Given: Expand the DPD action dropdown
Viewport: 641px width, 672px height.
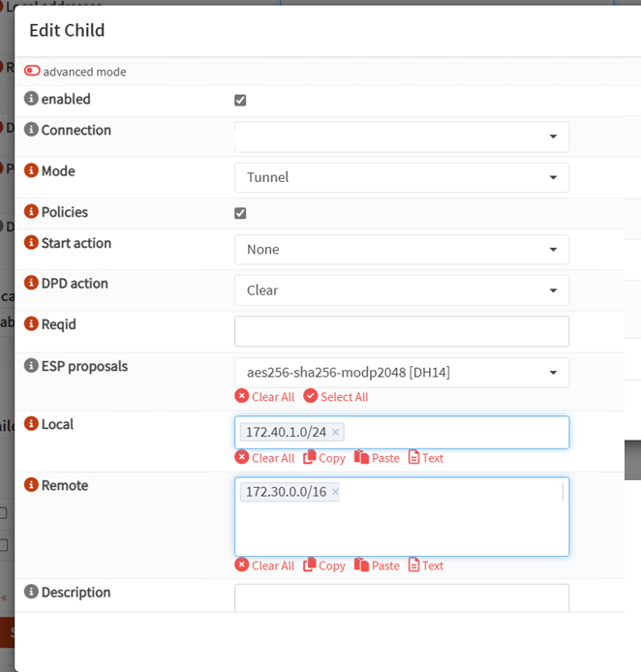Looking at the screenshot, I should (401, 290).
